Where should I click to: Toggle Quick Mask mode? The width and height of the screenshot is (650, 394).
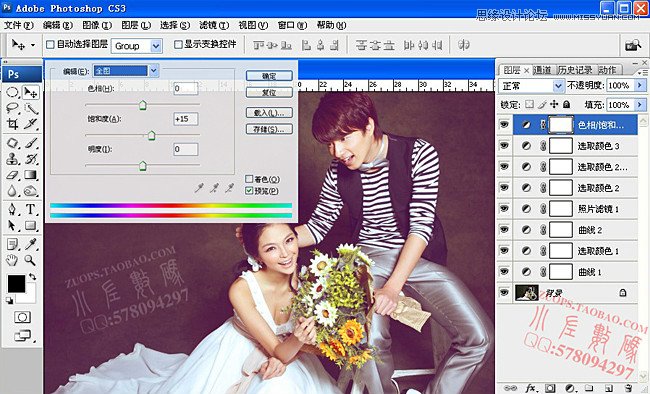tap(22, 318)
